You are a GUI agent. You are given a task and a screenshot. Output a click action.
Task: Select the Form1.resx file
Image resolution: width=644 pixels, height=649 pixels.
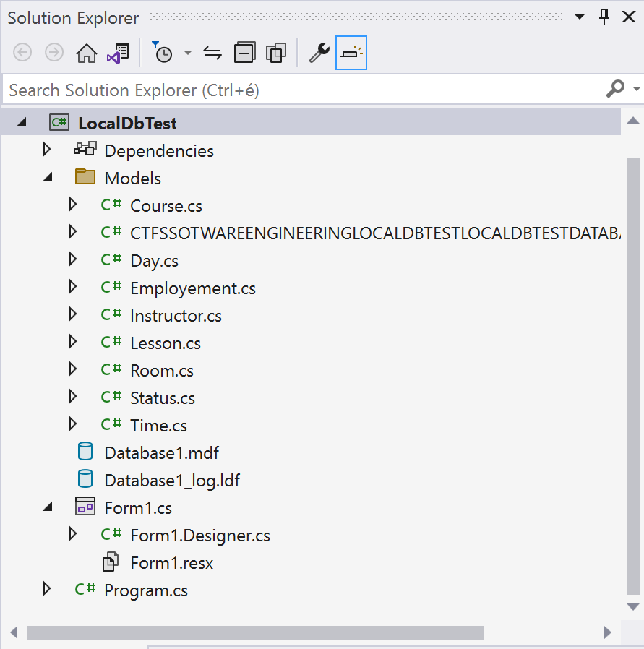(171, 563)
